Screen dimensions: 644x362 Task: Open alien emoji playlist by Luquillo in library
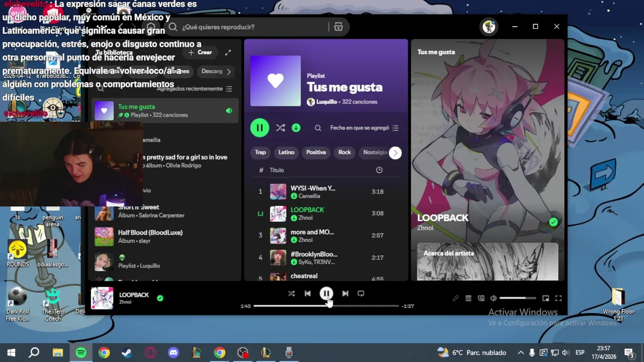pyautogui.click(x=165, y=261)
